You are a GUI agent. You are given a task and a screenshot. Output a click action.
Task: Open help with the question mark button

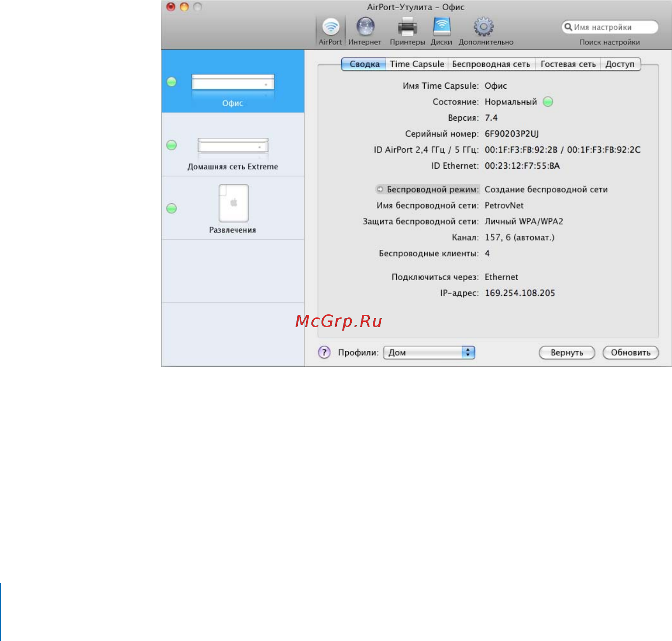coord(324,352)
